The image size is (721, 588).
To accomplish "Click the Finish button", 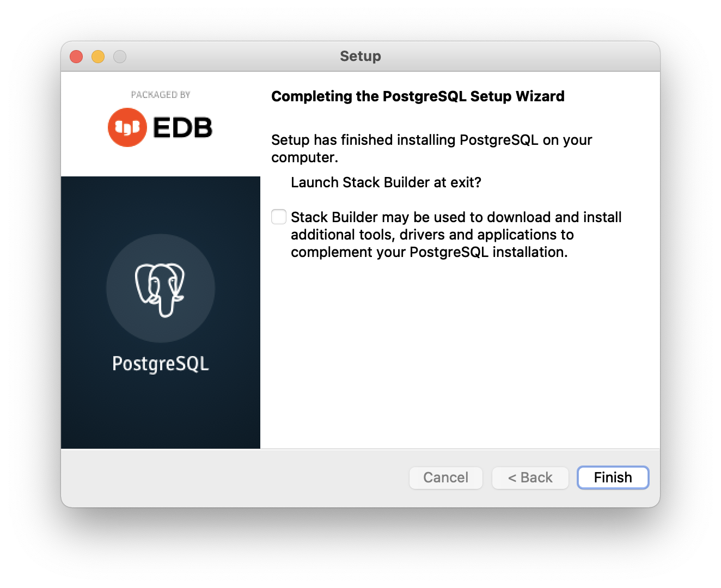I will tap(613, 477).
